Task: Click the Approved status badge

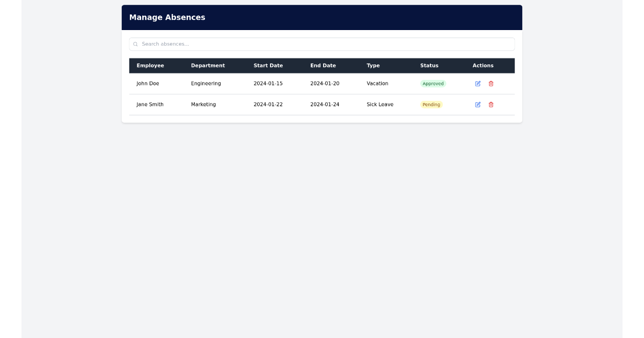Action: point(433,84)
